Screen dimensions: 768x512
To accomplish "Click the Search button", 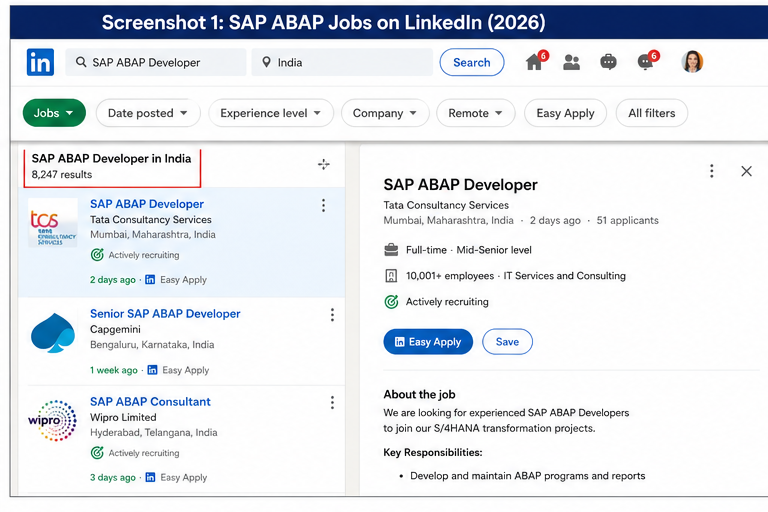I will pyautogui.click(x=472, y=62).
